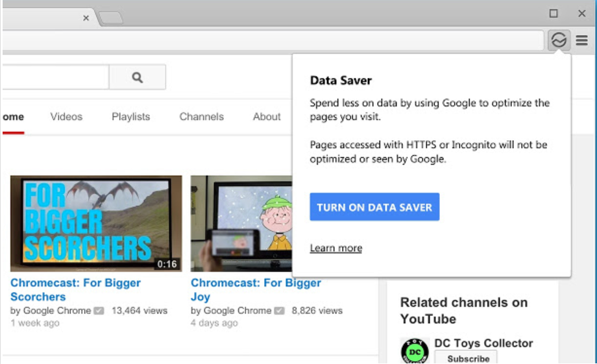Image resolution: width=597 pixels, height=364 pixels.
Task: Click Google Chrome author under Scorchers video
Action: pos(57,311)
